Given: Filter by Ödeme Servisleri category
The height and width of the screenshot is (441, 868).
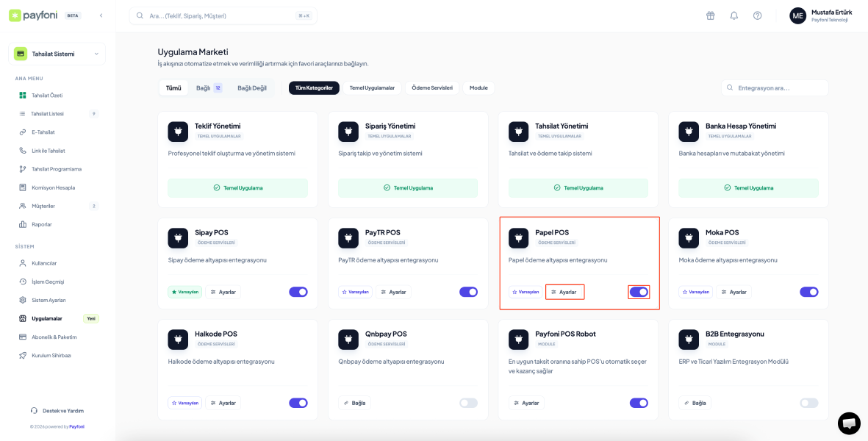Looking at the screenshot, I should [431, 88].
